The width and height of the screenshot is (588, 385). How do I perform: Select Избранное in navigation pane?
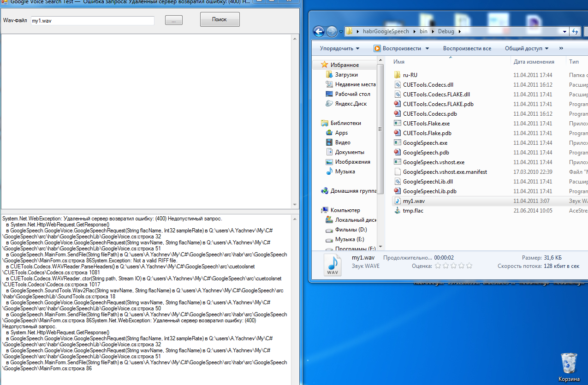(x=344, y=65)
